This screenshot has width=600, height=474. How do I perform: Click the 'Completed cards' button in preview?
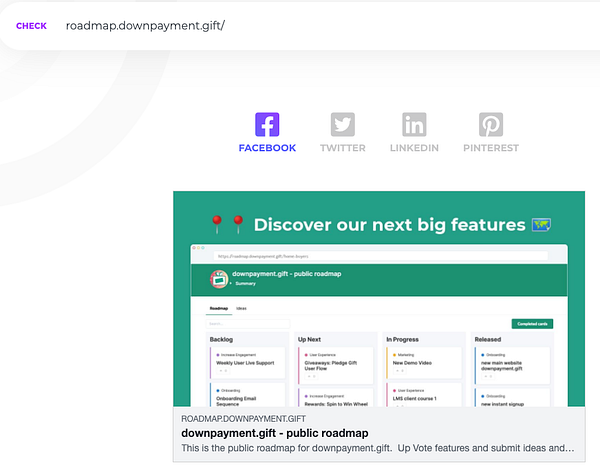[x=532, y=324]
